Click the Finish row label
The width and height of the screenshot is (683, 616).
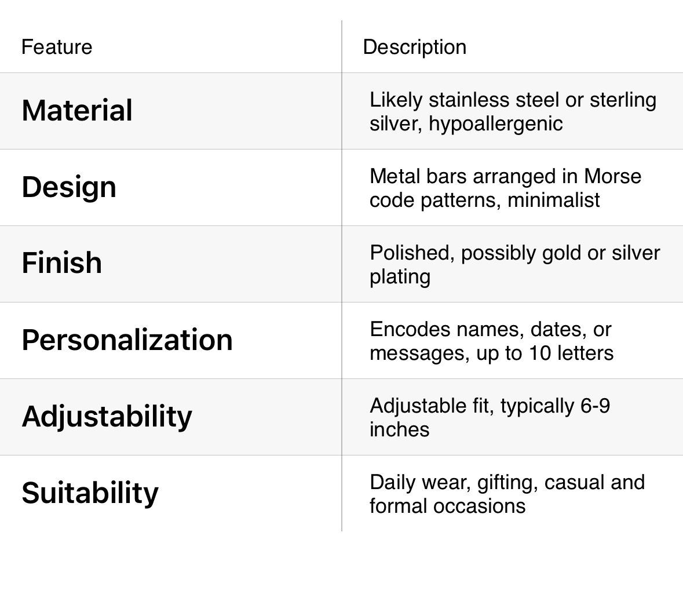pyautogui.click(x=62, y=263)
